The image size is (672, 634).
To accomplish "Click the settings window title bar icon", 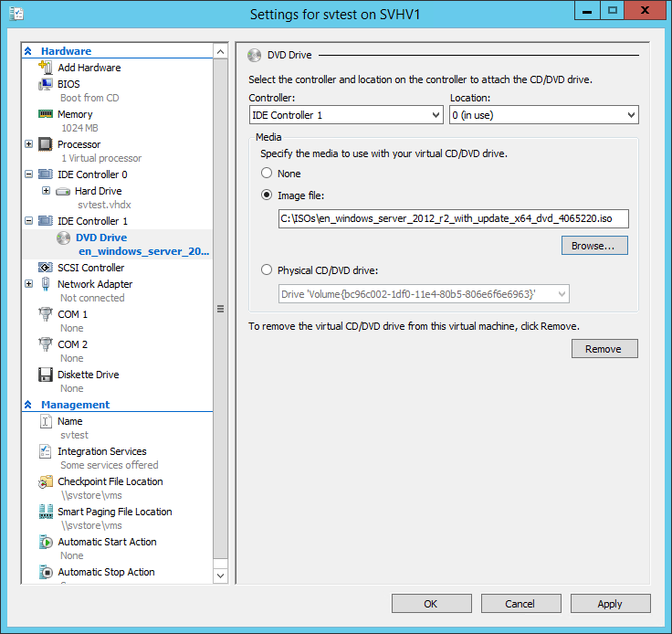I will [16, 14].
